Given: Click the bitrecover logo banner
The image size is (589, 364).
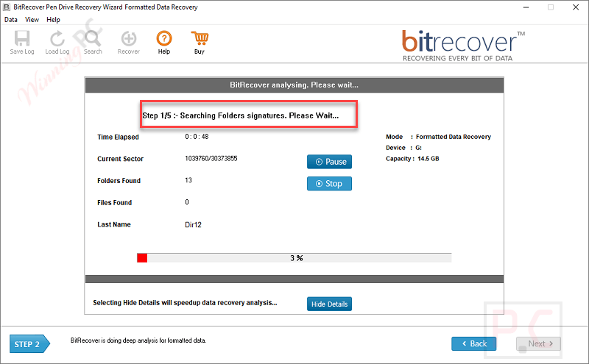Looking at the screenshot, I should (x=463, y=46).
